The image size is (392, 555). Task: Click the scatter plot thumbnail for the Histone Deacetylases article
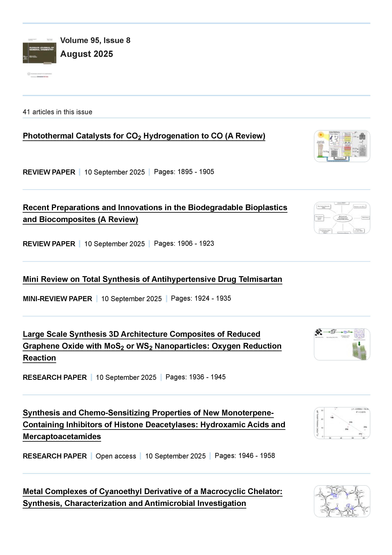(342, 423)
